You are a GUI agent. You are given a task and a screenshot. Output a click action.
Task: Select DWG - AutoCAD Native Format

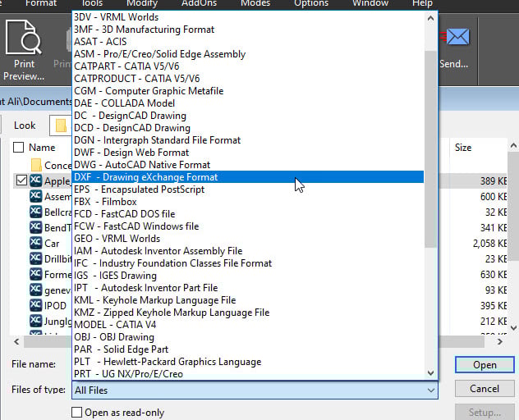[248, 165]
